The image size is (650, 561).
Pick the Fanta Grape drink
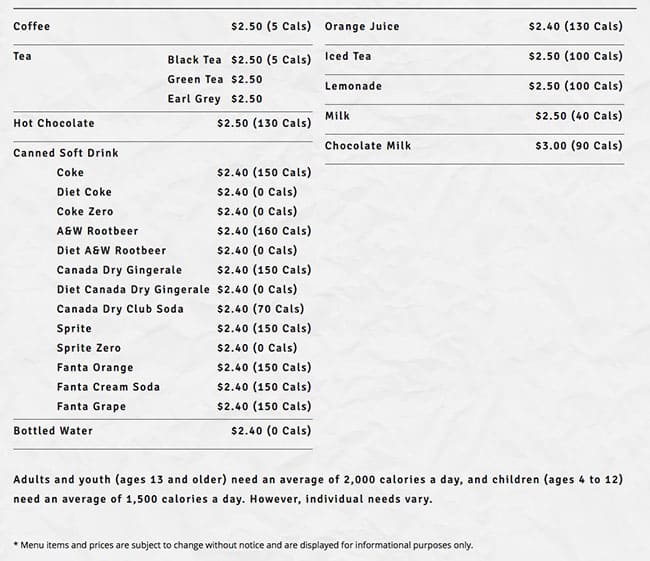94,407
